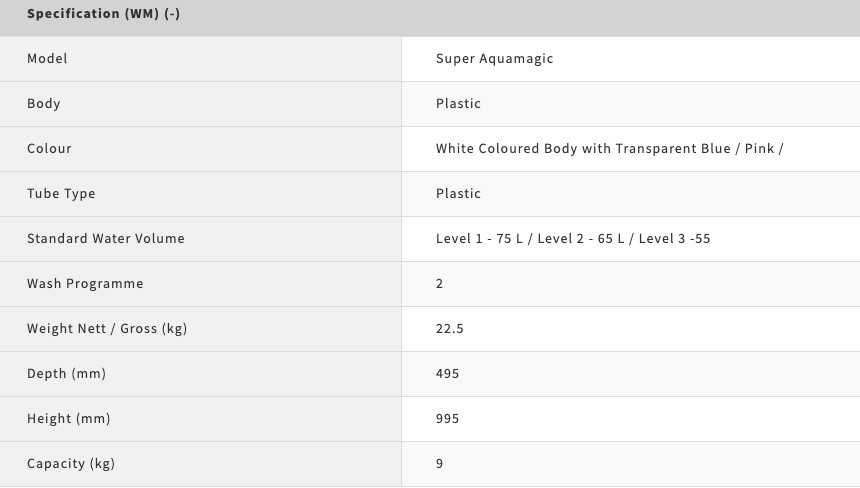Select the Standard Water Volume label

[106, 239]
